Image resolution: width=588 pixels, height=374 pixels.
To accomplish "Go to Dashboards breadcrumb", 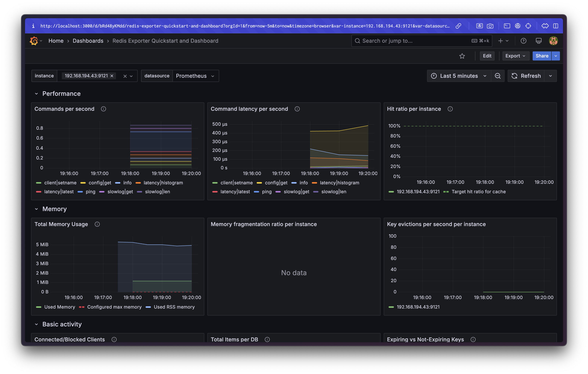I will tap(88, 41).
